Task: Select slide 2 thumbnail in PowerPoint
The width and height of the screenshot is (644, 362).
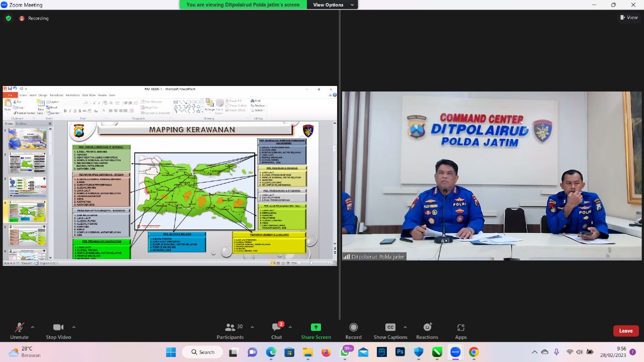Action: [x=28, y=163]
